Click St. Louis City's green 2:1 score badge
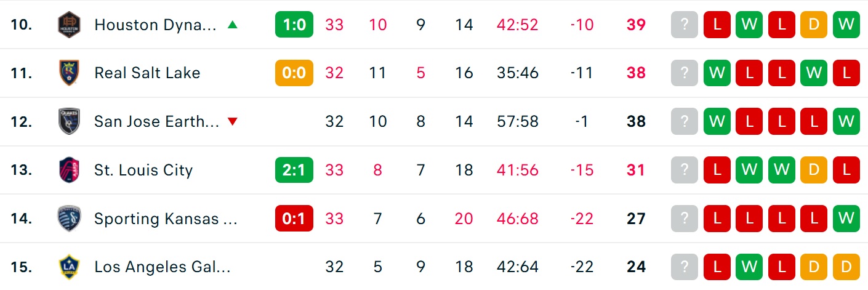 click(294, 170)
